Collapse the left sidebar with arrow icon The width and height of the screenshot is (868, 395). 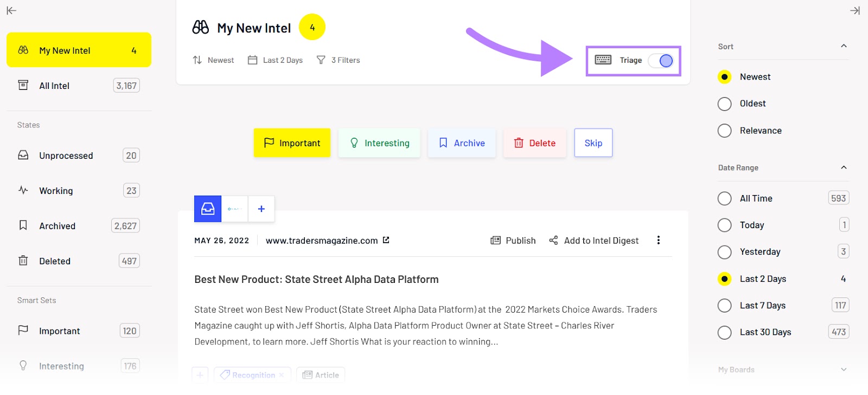pyautogui.click(x=11, y=10)
